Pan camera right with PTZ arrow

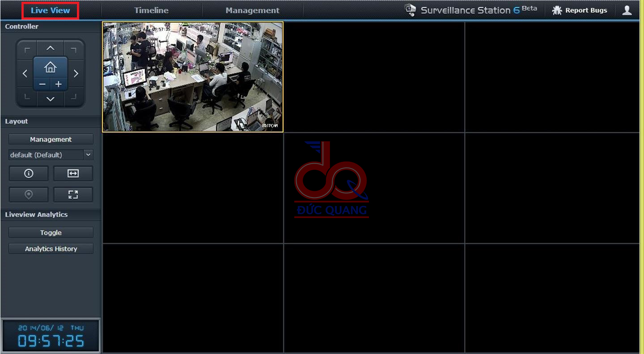coord(76,73)
